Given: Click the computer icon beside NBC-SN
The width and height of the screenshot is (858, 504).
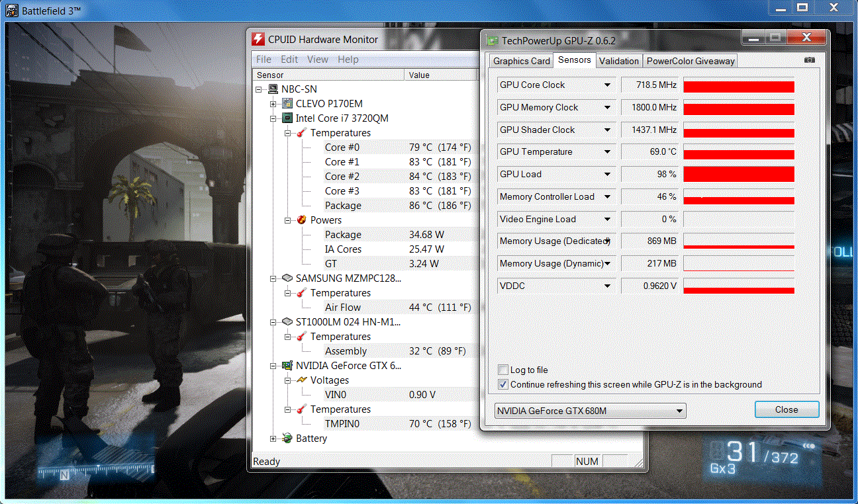Looking at the screenshot, I should point(273,89).
